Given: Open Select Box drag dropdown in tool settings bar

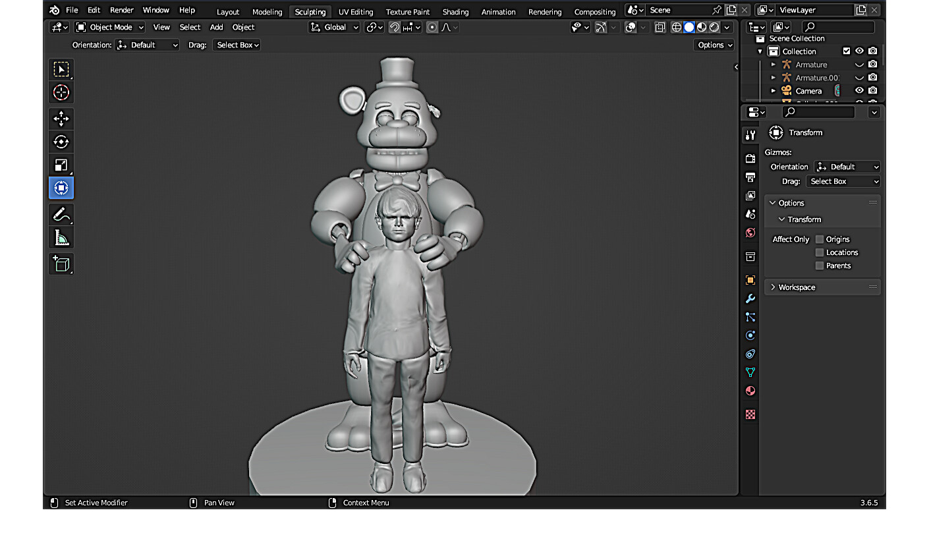Looking at the screenshot, I should [237, 45].
